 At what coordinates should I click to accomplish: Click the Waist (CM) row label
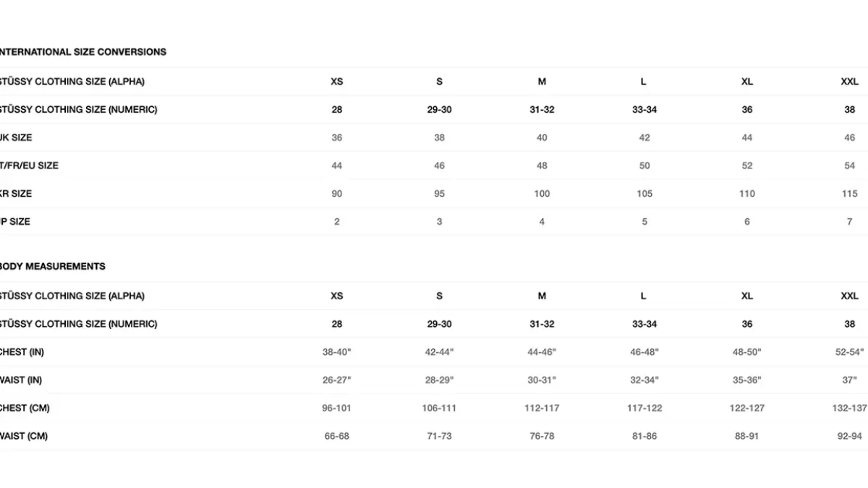tap(24, 437)
